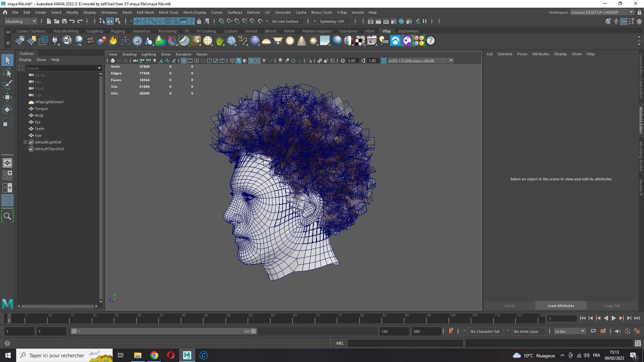Toggle color management in the viewport
The width and height of the screenshot is (644, 362).
384,61
